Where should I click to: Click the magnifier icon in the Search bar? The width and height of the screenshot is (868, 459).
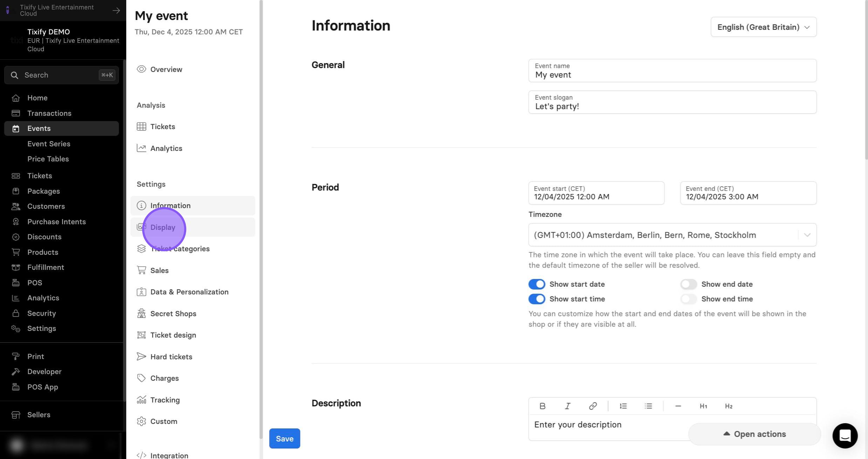14,75
